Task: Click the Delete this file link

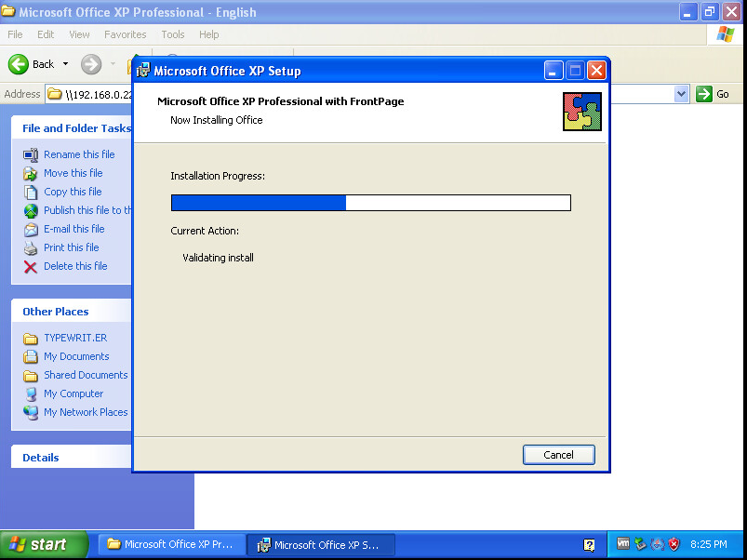Action: click(75, 266)
